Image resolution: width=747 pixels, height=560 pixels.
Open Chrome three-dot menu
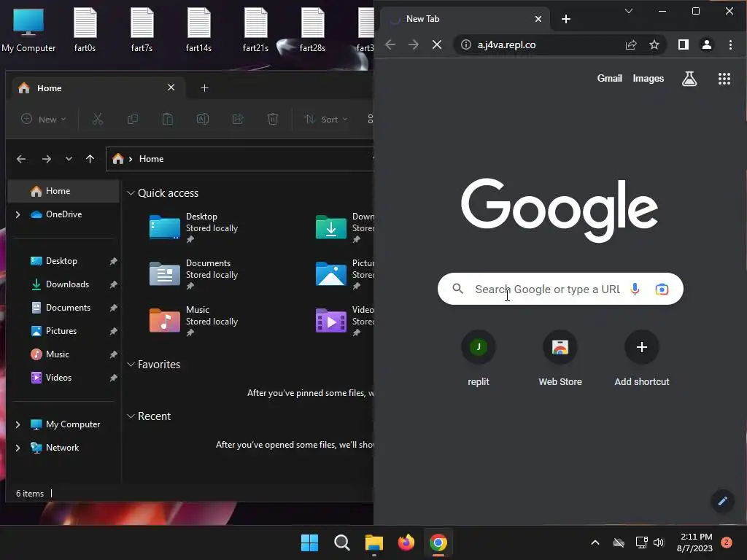coord(730,44)
